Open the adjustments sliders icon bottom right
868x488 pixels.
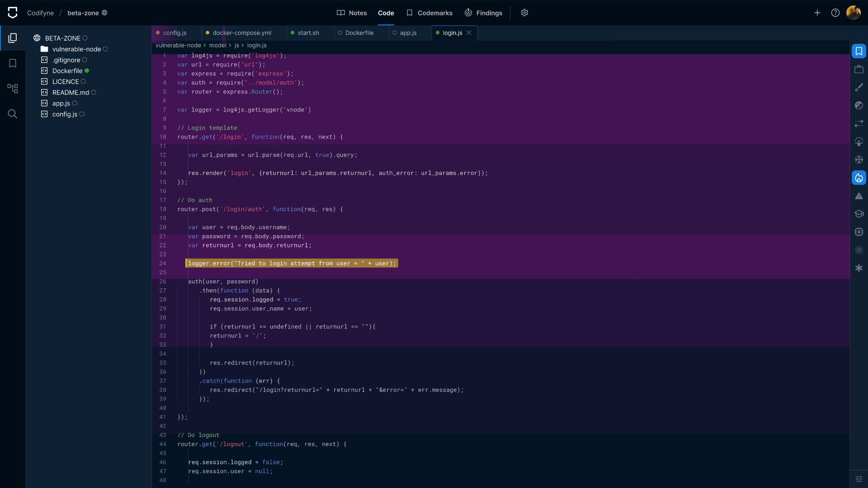[x=859, y=479]
